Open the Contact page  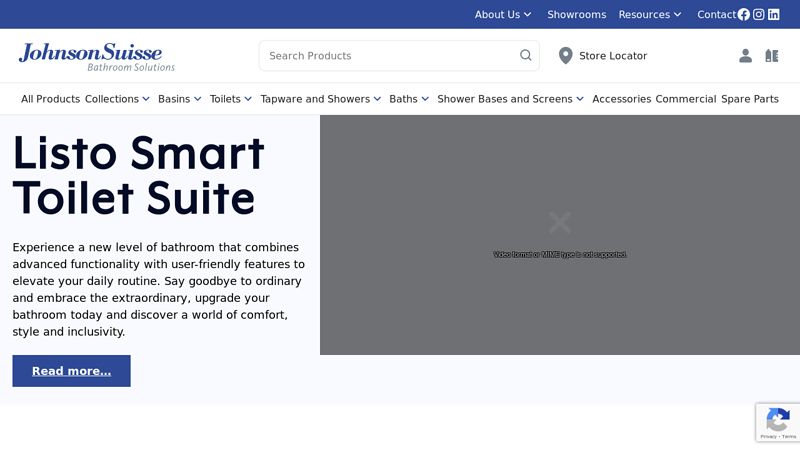pyautogui.click(x=716, y=14)
